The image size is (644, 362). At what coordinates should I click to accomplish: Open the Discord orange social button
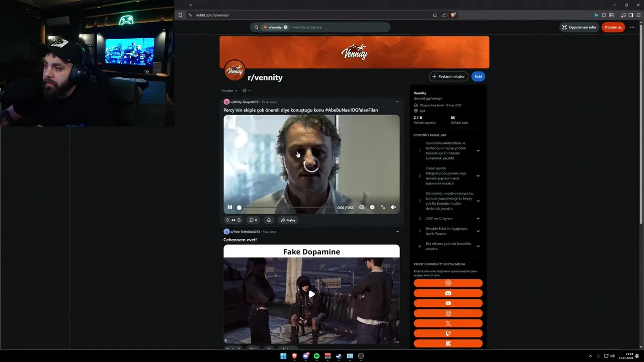[448, 293]
